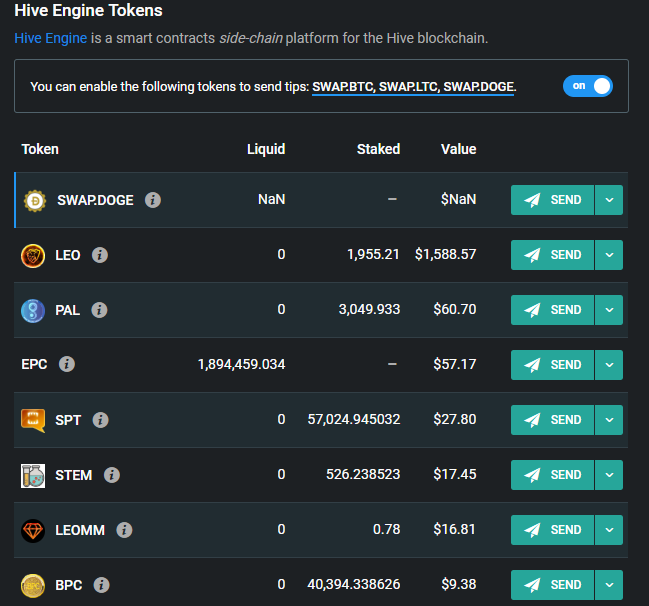Screen dimensions: 649x606
Task: Open info icon next to SWAP.DOGE
Action: tap(153, 200)
